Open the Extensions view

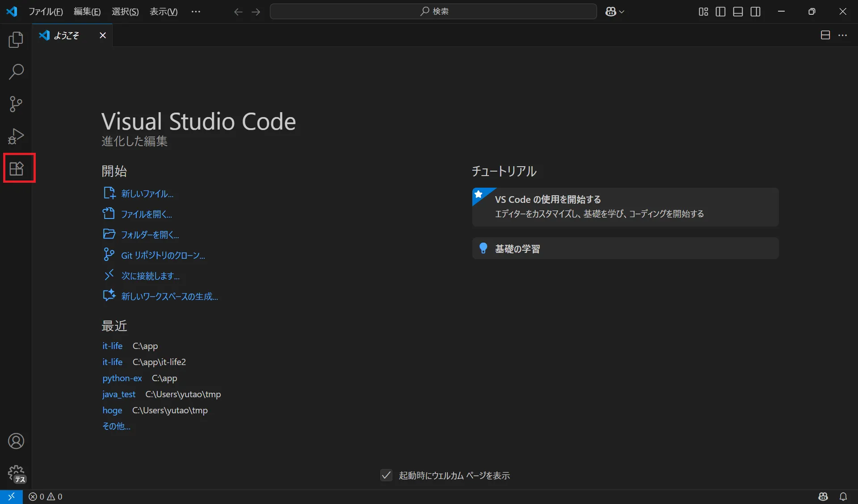pyautogui.click(x=17, y=168)
